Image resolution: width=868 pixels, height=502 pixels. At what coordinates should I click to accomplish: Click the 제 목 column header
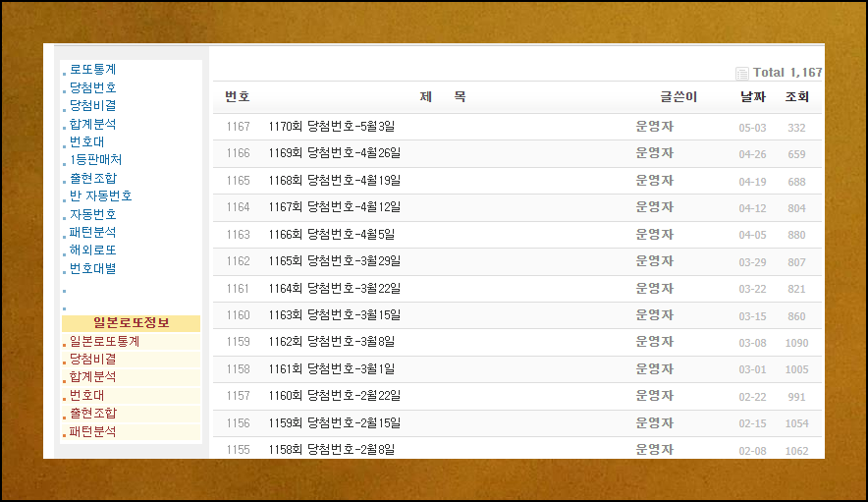(442, 96)
